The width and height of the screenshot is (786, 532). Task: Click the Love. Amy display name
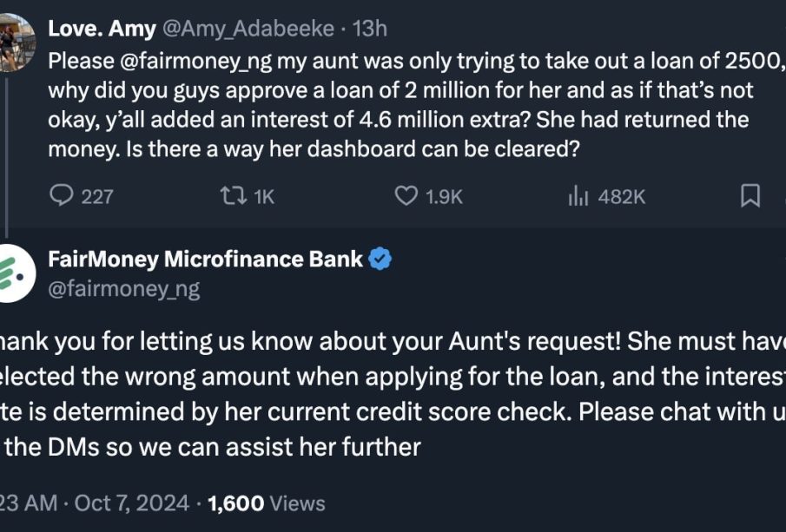[x=102, y=29]
